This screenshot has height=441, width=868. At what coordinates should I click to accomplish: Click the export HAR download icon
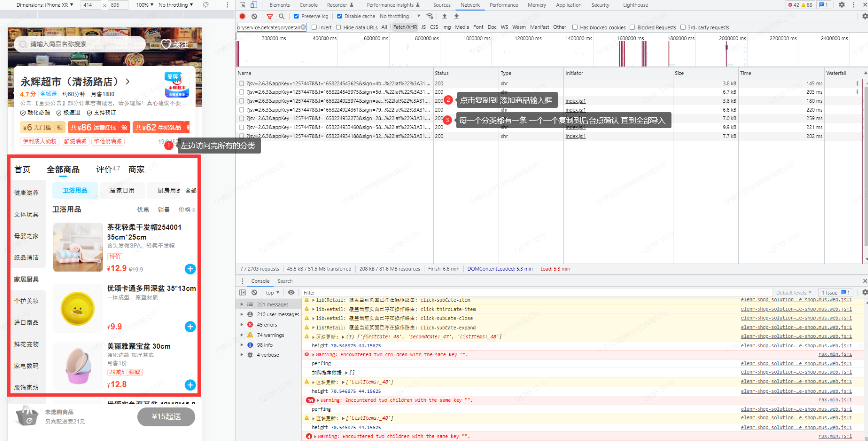(456, 16)
